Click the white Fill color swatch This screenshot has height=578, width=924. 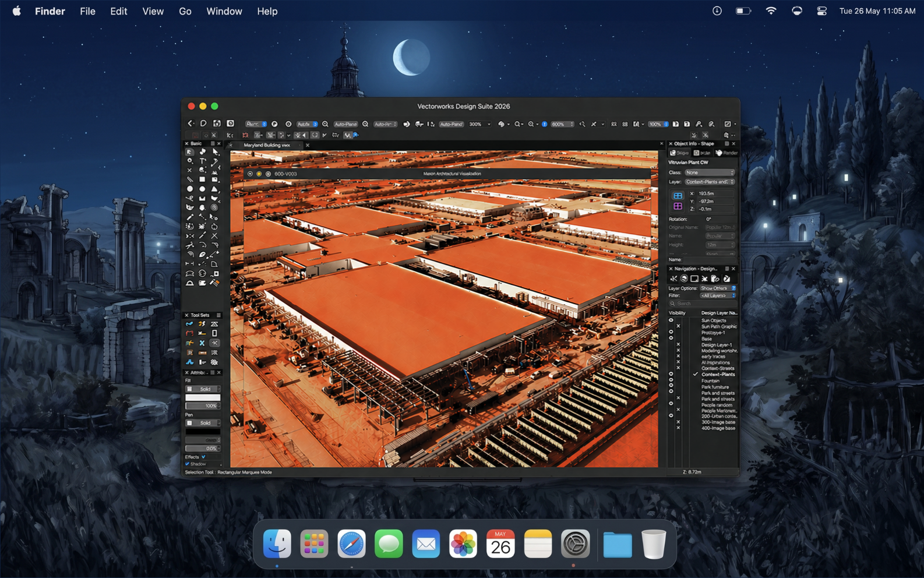202,397
